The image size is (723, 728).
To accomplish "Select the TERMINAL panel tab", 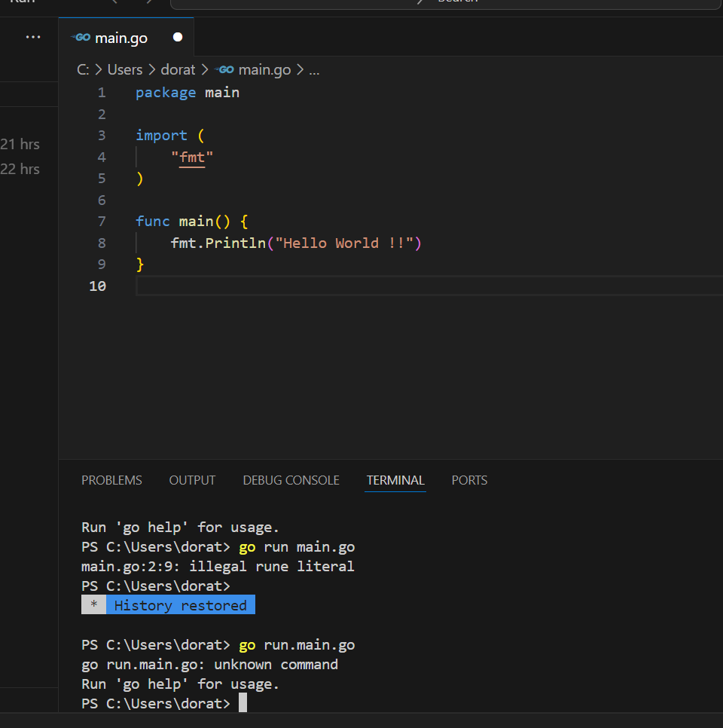I will coord(395,480).
